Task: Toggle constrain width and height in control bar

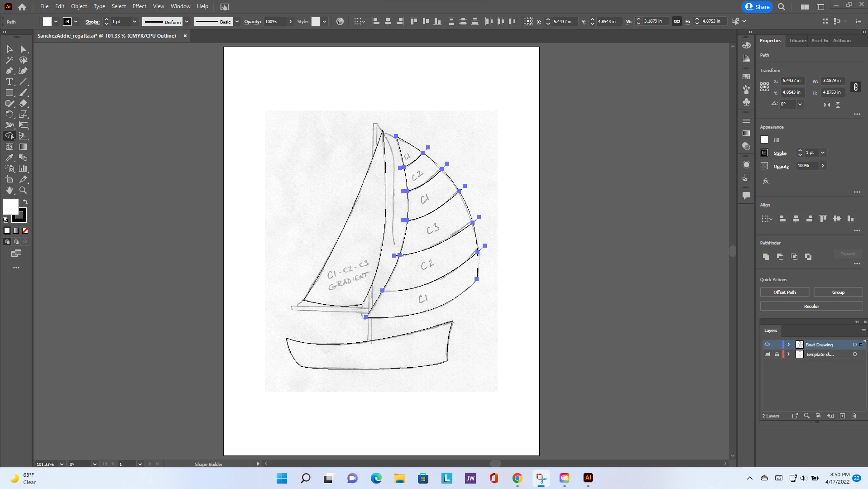Action: [x=676, y=21]
